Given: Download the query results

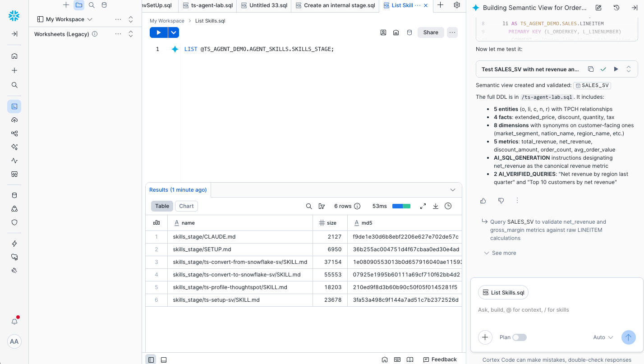Looking at the screenshot, I should (436, 206).
